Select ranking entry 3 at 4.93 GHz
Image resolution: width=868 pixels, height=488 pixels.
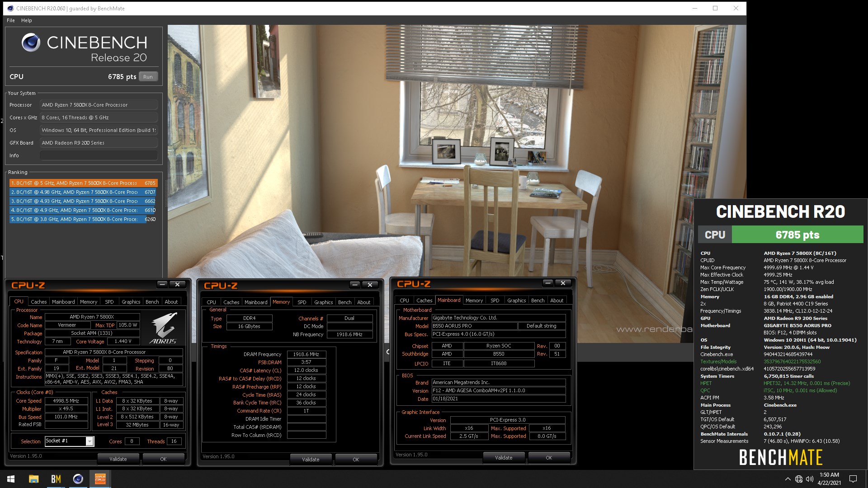pos(83,201)
